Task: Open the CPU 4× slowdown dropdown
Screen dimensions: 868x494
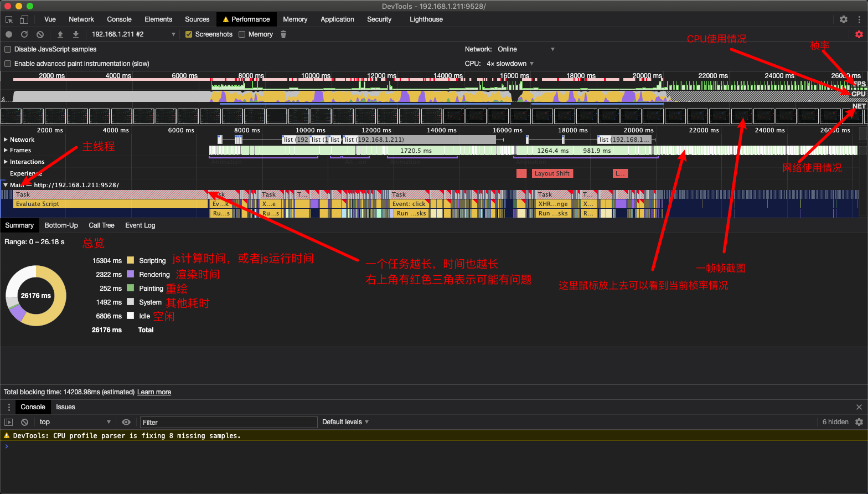Action: tap(510, 64)
